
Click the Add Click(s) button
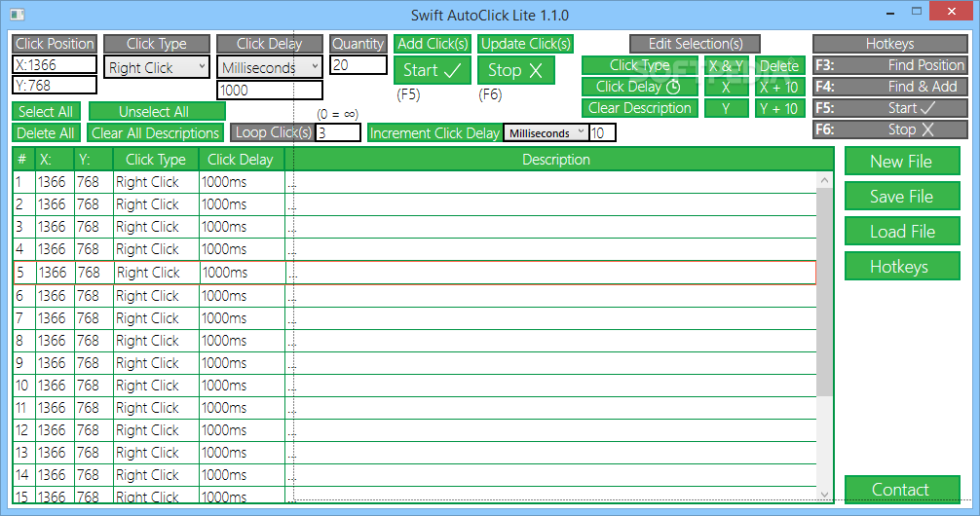point(433,44)
